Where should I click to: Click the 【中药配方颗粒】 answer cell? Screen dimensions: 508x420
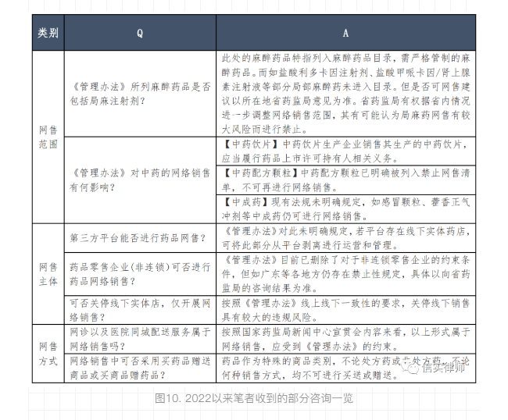(x=345, y=180)
